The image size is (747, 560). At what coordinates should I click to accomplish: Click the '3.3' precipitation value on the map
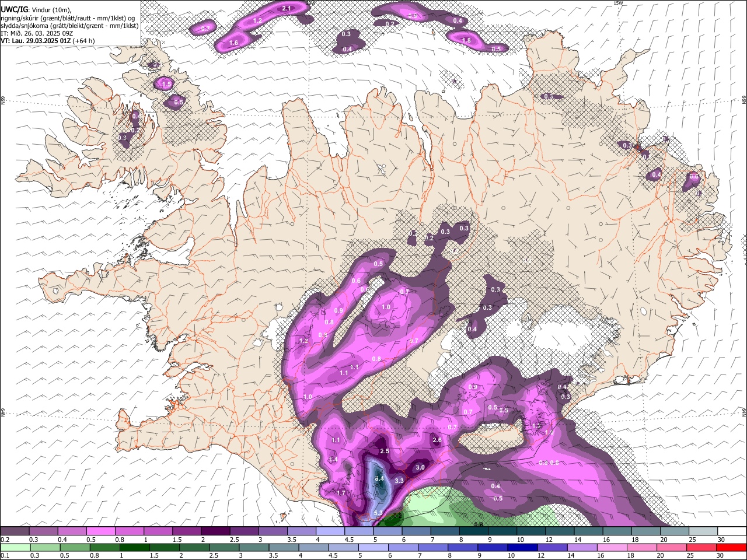[399, 481]
